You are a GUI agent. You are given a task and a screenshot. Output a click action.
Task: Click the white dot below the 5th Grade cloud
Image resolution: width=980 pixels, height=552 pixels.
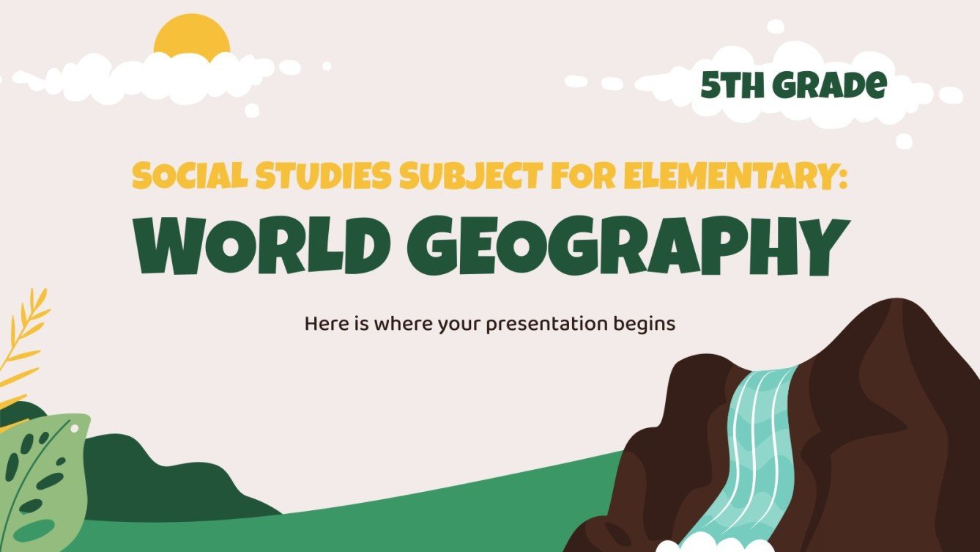tap(902, 140)
